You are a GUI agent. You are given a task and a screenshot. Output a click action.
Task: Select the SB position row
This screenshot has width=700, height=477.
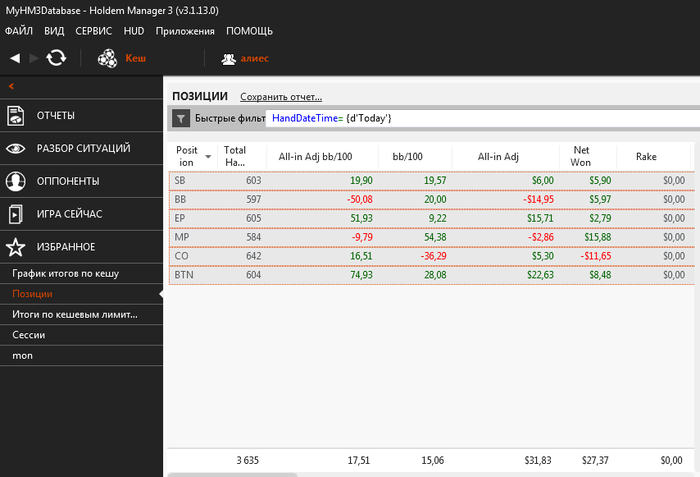432,181
